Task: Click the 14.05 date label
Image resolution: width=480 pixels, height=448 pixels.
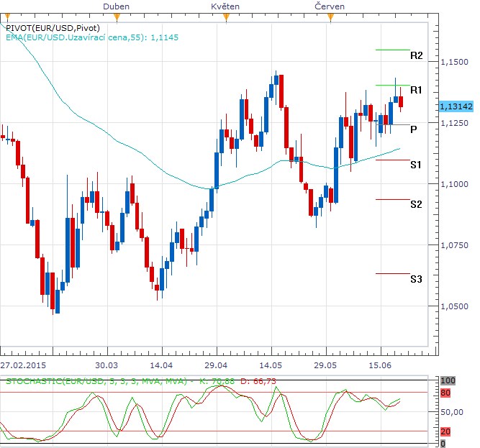Action: coord(271,365)
